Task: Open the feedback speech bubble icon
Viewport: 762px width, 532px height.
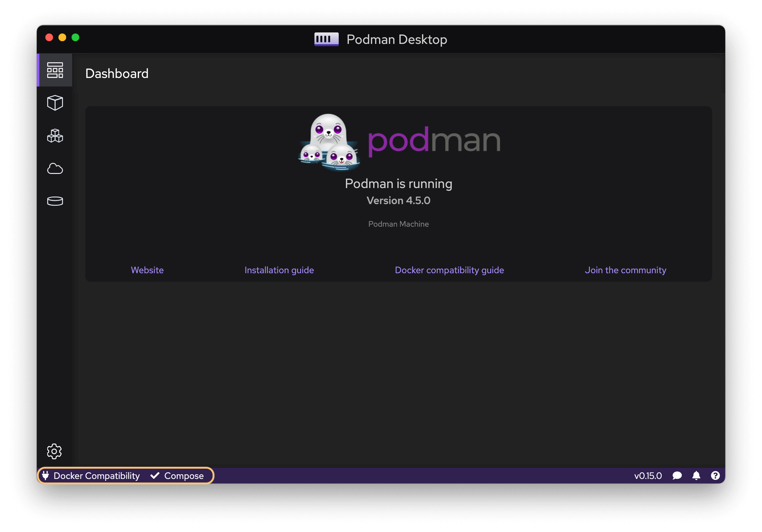Action: point(677,476)
